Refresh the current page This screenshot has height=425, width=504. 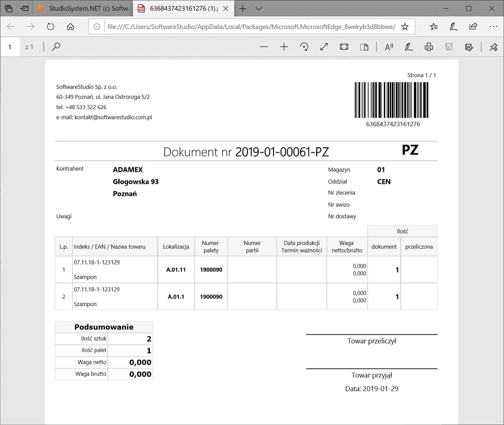[x=50, y=27]
